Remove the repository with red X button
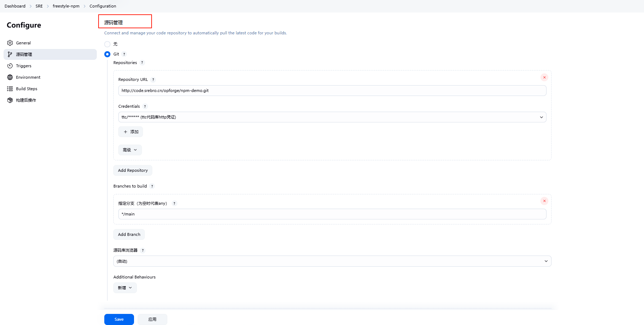Image resolution: width=644 pixels, height=325 pixels. (x=544, y=77)
